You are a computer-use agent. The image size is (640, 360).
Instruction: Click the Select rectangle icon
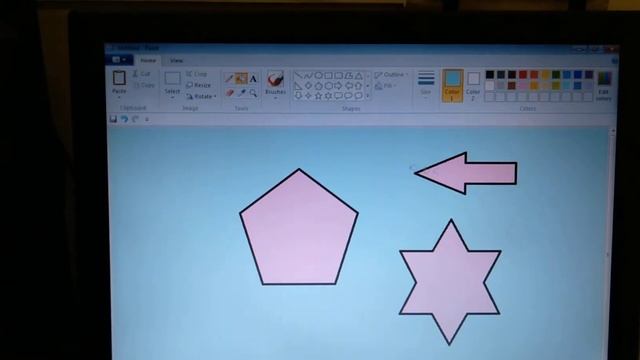point(172,78)
